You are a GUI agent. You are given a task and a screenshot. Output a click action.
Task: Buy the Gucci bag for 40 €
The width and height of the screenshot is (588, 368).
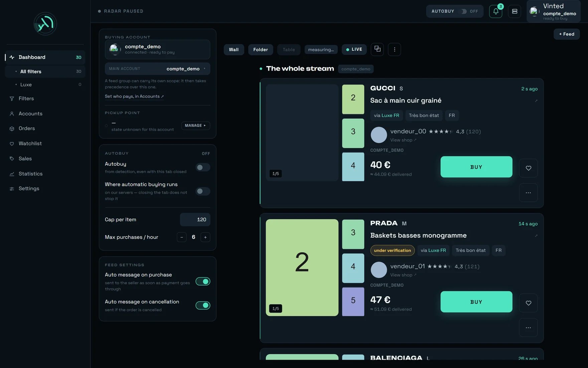pyautogui.click(x=476, y=167)
